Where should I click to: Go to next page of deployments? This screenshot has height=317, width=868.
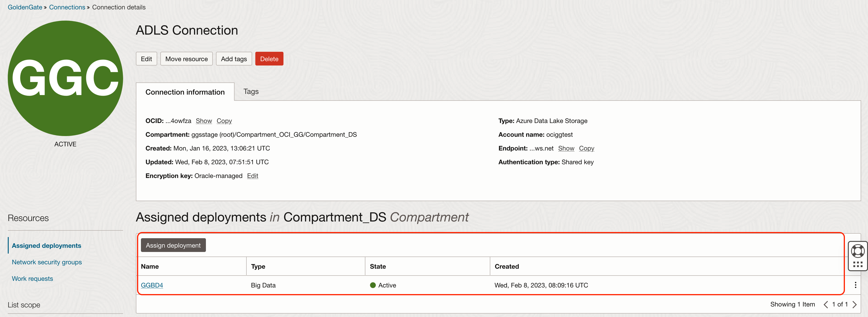855,305
